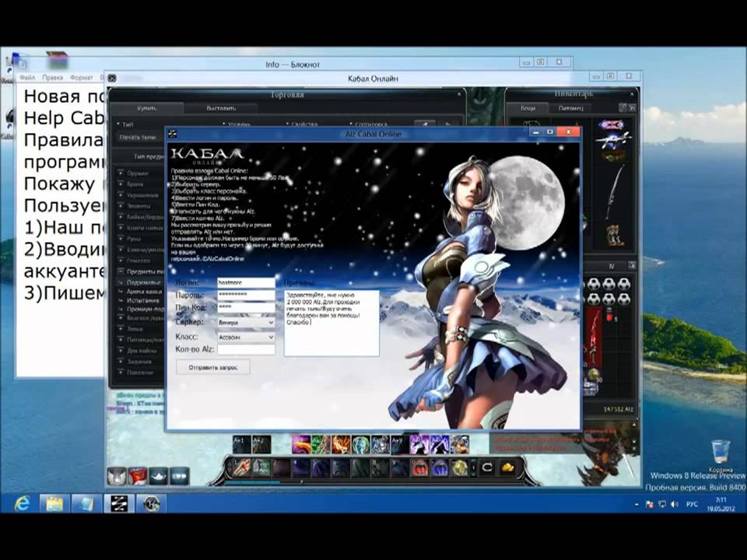Screen dimensions: 747x560
Task: Open the Сервер dropdown showing Венера
Action: click(x=246, y=322)
